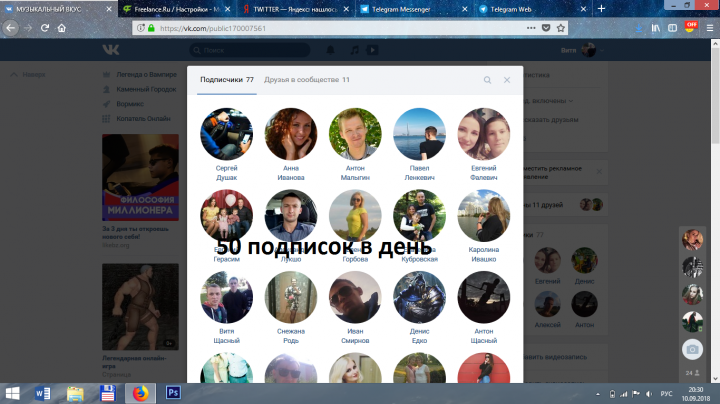Switch to Друзья в сообществе tab
The height and width of the screenshot is (404, 720).
(x=307, y=80)
